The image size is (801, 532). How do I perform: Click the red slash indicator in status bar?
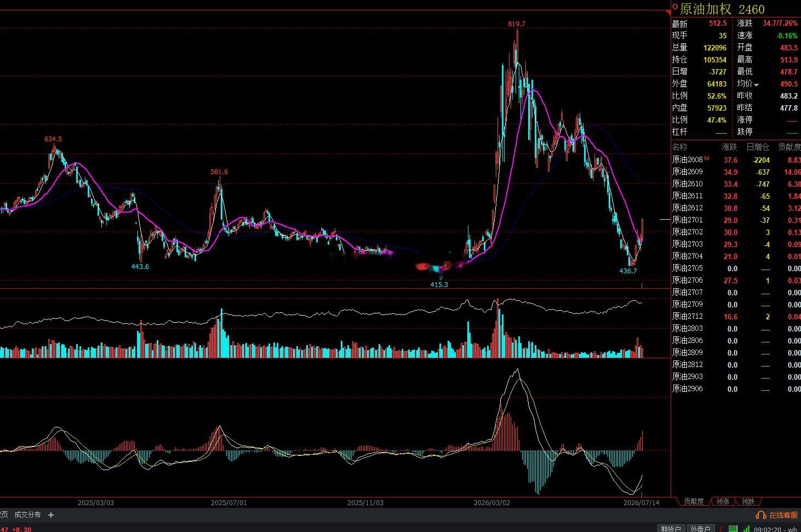tap(722, 529)
